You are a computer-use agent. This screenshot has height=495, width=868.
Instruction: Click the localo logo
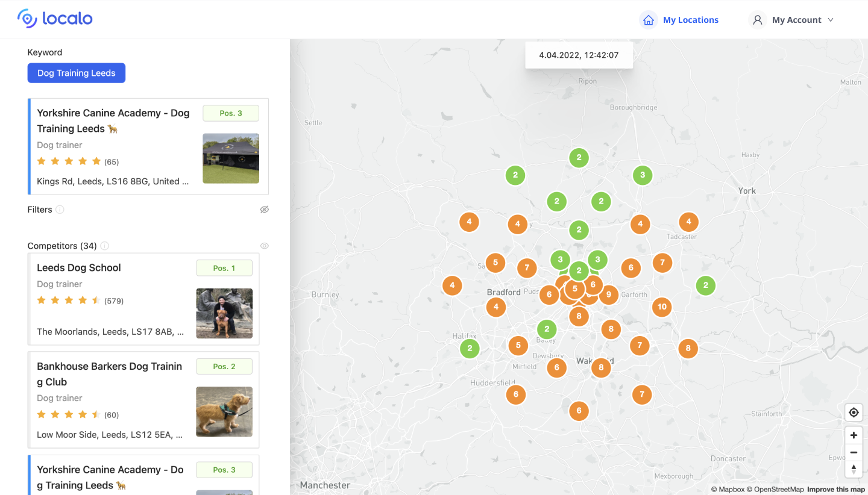pos(55,19)
